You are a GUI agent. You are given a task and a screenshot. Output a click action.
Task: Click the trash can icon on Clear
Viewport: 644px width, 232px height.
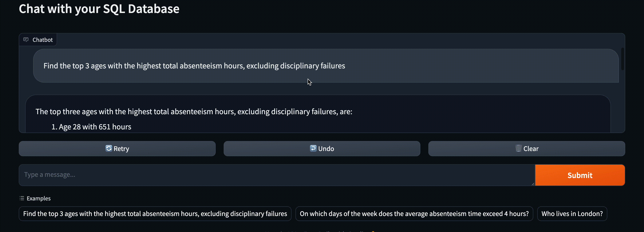coord(518,148)
